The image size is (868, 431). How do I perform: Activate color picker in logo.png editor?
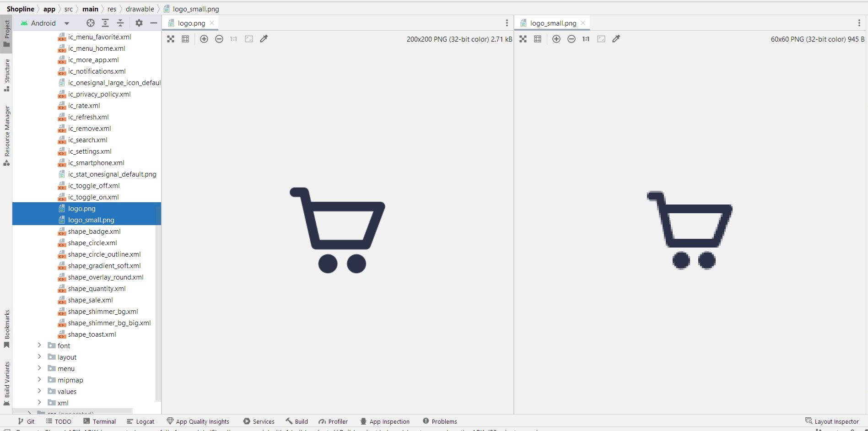coord(264,39)
